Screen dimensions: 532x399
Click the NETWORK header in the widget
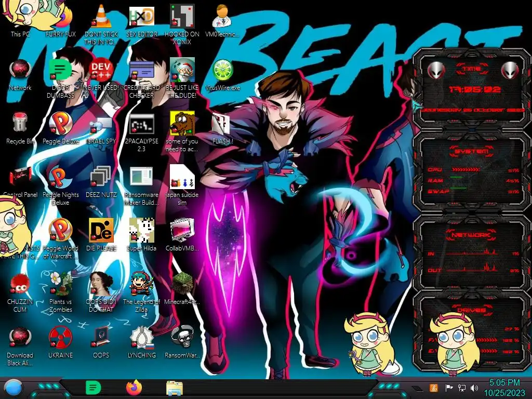[471, 235]
